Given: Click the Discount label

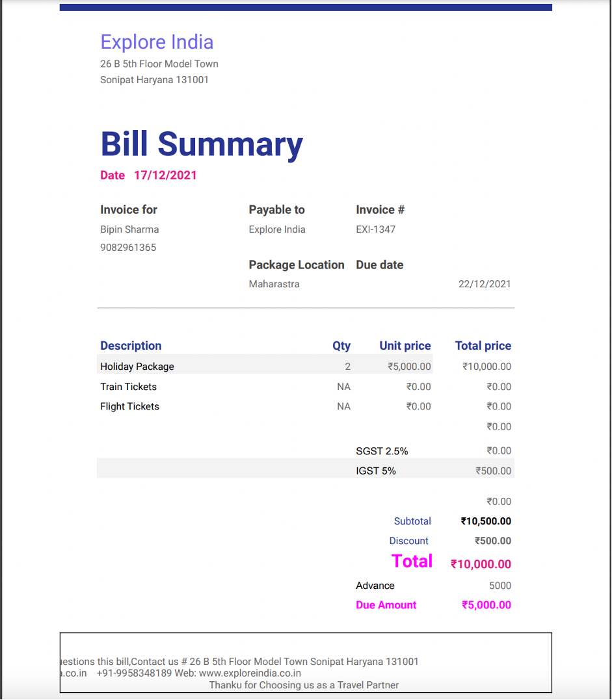Looking at the screenshot, I should point(408,541).
